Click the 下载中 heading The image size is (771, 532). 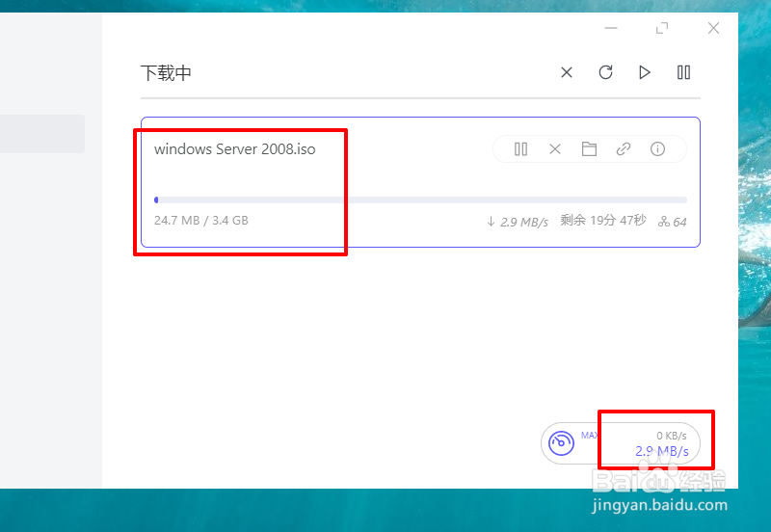166,73
